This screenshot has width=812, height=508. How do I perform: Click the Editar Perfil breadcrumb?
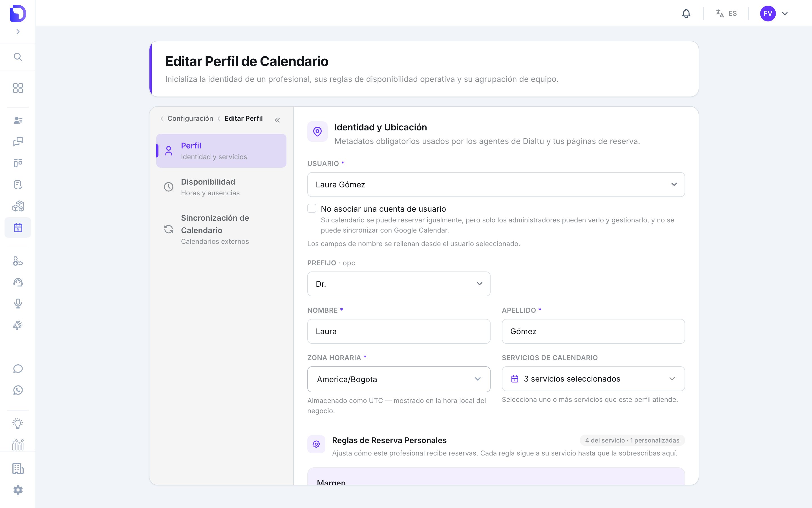coord(244,118)
